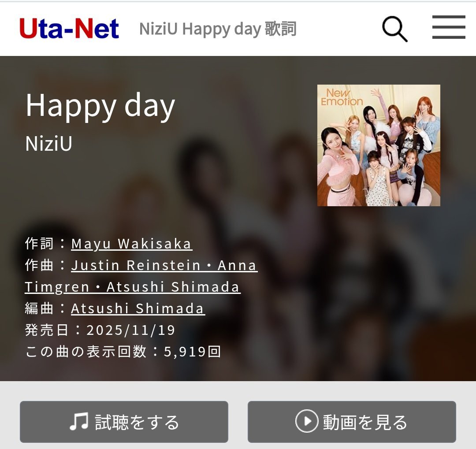Click the NiziU artist name under the title
Screen dimensions: 476x449
point(49,143)
